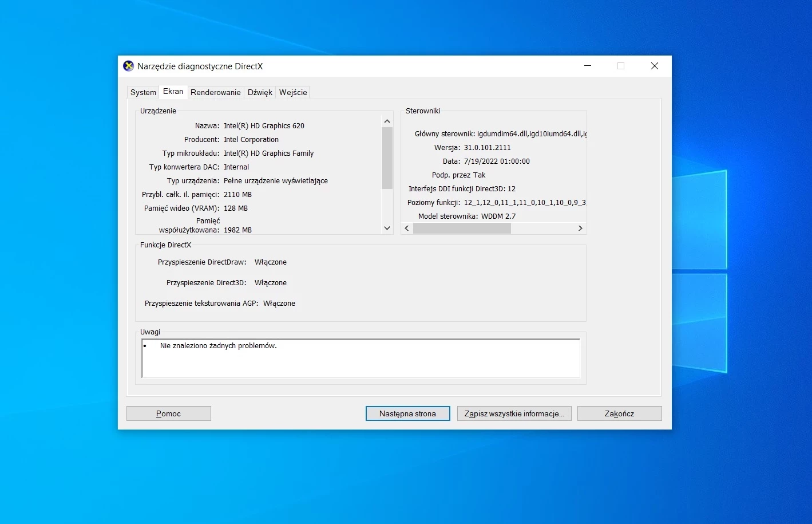Open the Renderowanie tab

point(216,92)
